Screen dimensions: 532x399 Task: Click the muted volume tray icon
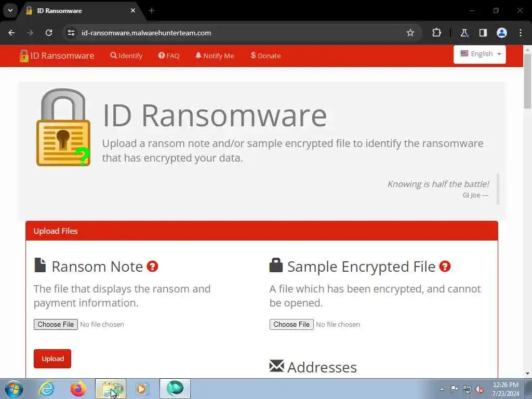pos(480,389)
